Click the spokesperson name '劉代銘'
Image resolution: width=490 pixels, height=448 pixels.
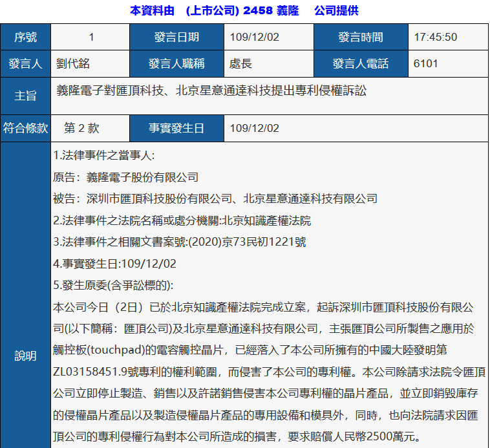point(73,64)
